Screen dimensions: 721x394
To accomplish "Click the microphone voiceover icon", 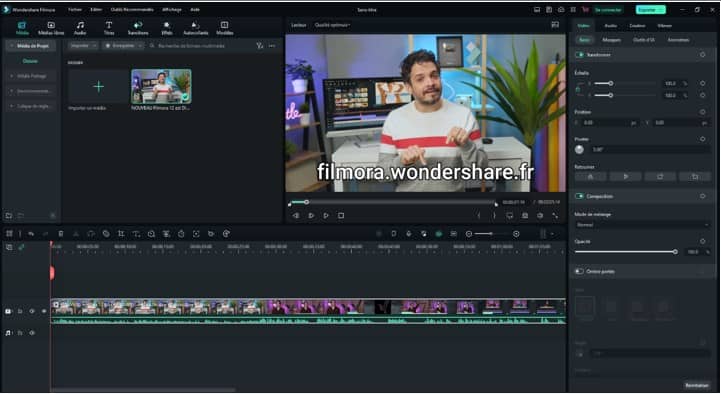I will click(409, 234).
